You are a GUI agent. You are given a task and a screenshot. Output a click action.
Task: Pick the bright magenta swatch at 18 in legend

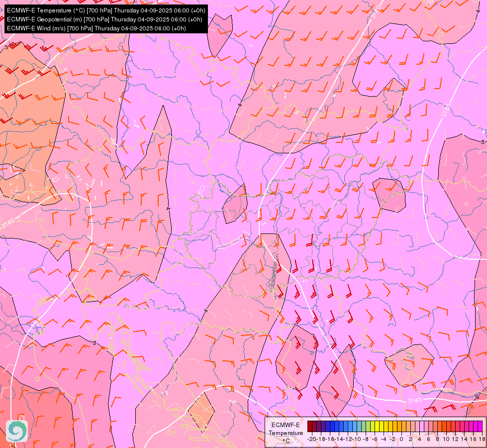point(480,426)
